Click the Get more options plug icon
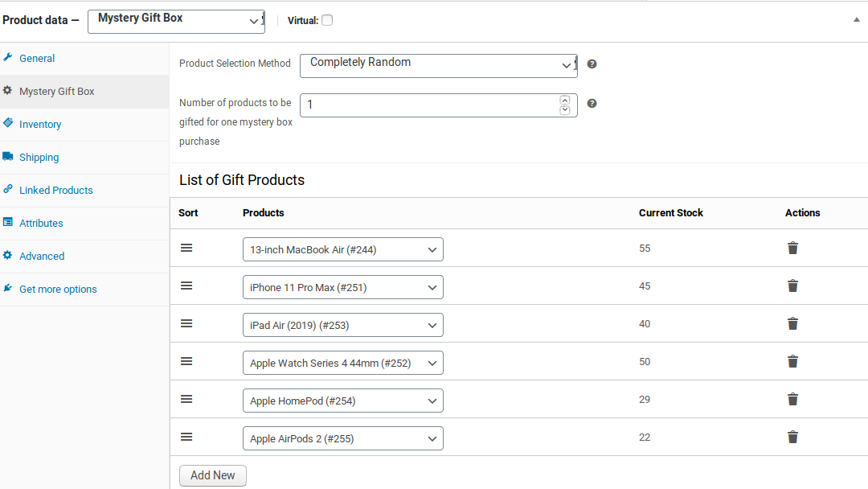Screen dimensions: 868x489 (x=8, y=288)
